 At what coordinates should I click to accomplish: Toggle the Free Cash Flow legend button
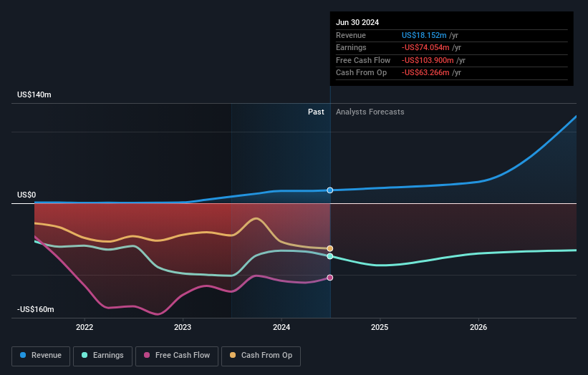coord(177,356)
